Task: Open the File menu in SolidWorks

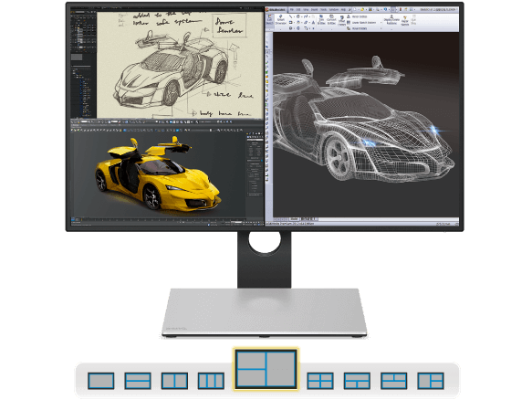Action: click(291, 9)
